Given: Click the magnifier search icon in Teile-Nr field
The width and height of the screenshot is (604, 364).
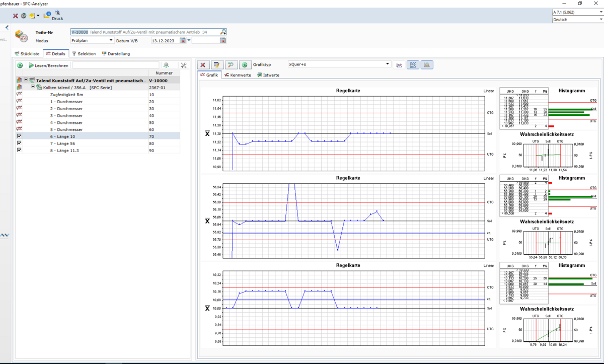Looking at the screenshot, I should click(x=223, y=32).
